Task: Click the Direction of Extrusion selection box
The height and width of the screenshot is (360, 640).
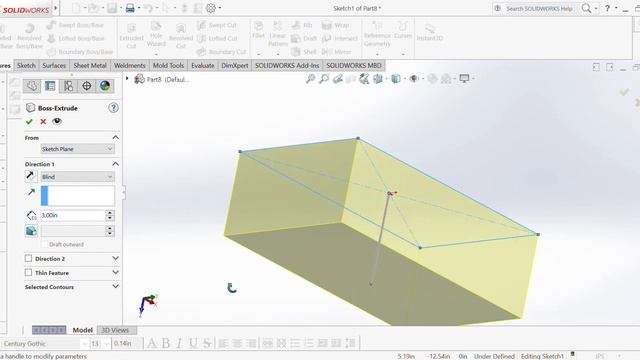Action: click(x=78, y=196)
